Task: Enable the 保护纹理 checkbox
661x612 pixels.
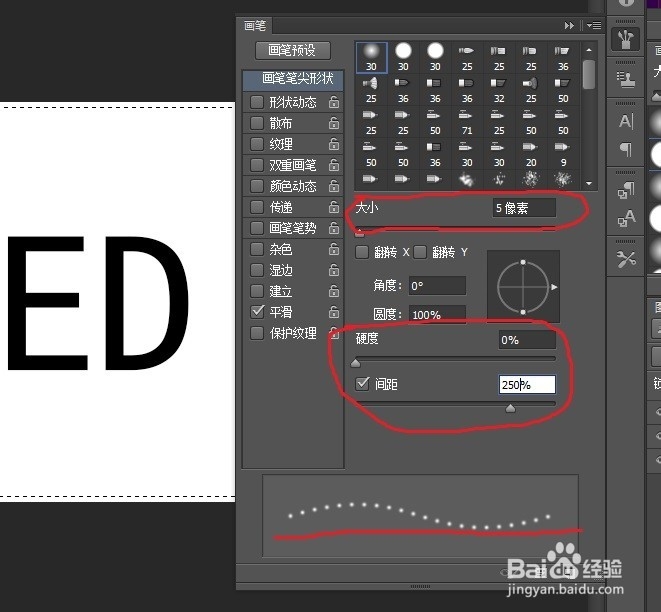Action: [x=257, y=333]
